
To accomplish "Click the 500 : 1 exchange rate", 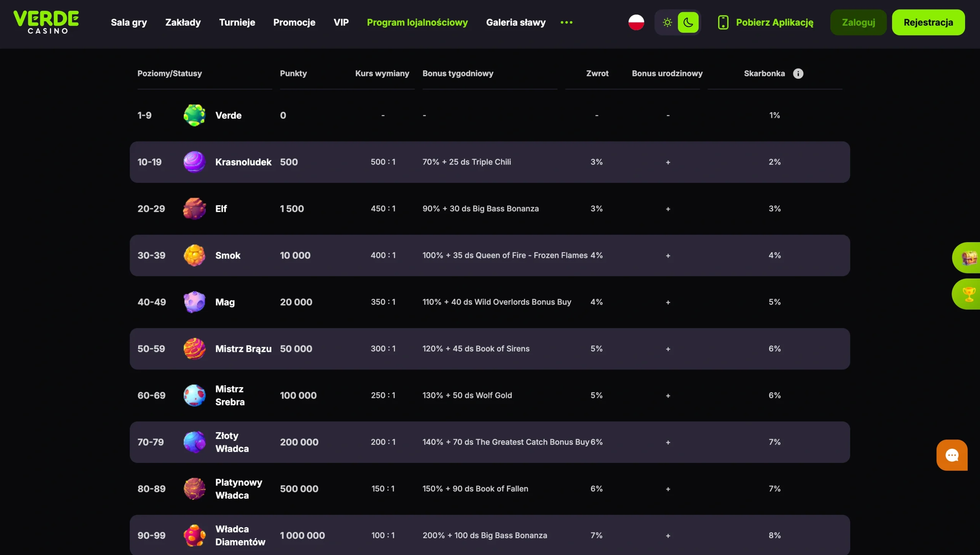I will (x=383, y=162).
